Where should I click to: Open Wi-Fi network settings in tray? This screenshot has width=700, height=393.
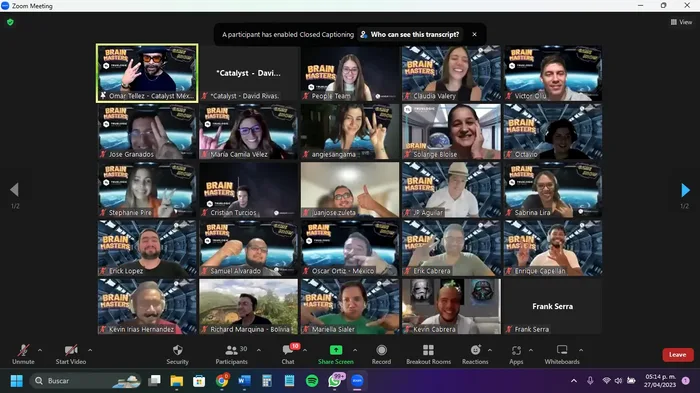[x=606, y=380]
